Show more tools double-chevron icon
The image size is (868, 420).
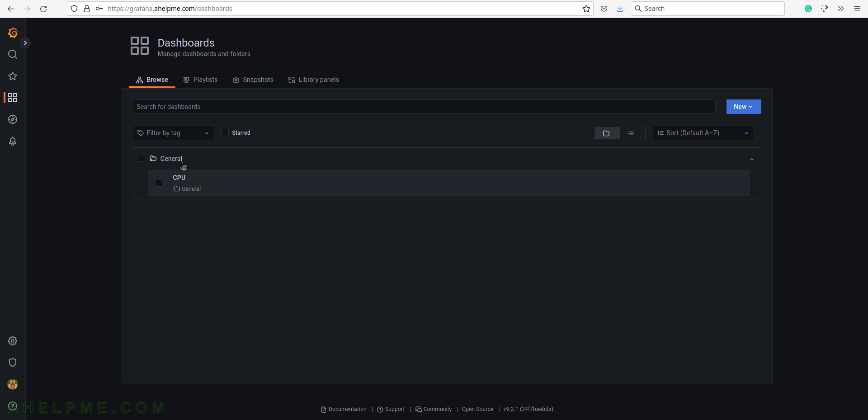coord(841,9)
